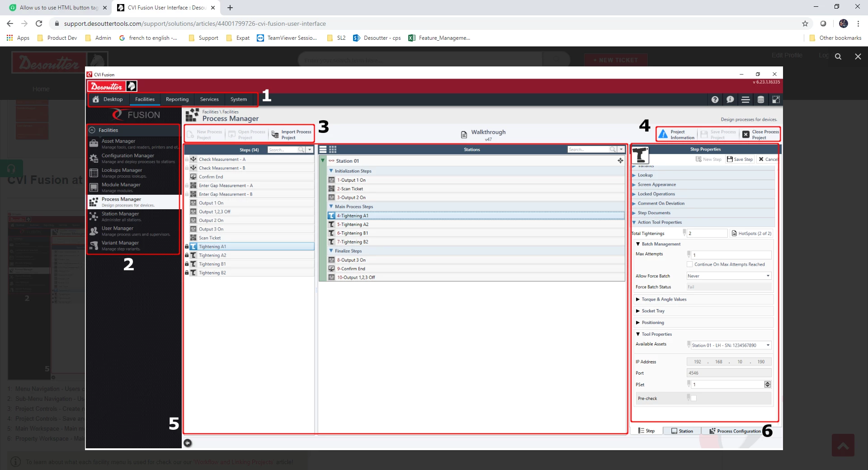The image size is (868, 470).
Task: Open Variant Manager in the sidebar
Action: [134, 245]
